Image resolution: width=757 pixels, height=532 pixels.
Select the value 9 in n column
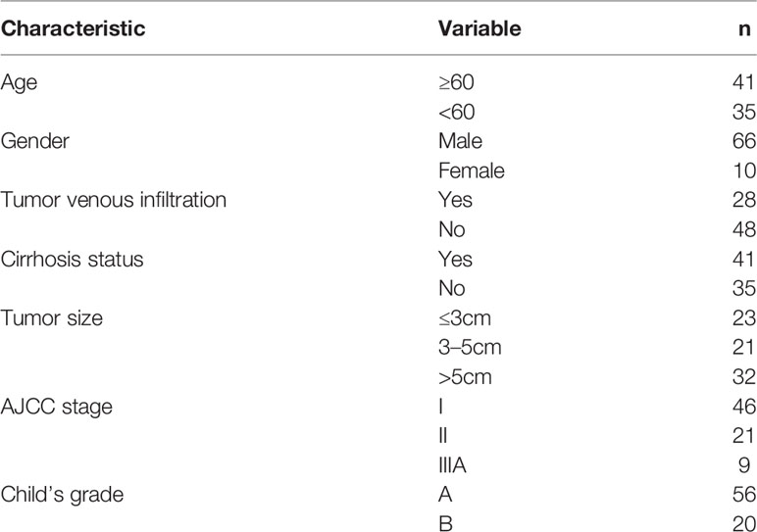[x=744, y=465]
